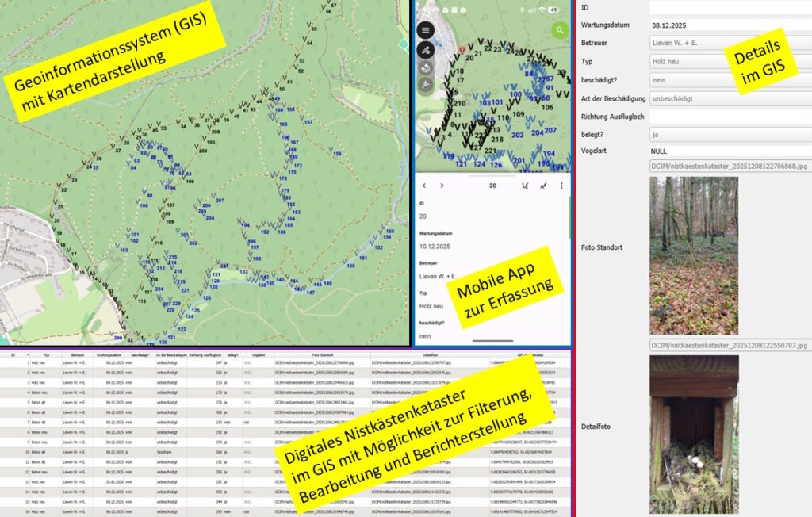Image resolution: width=812 pixels, height=517 pixels.
Task: Click the Richtung Ausflugloch input field
Action: [x=730, y=117]
